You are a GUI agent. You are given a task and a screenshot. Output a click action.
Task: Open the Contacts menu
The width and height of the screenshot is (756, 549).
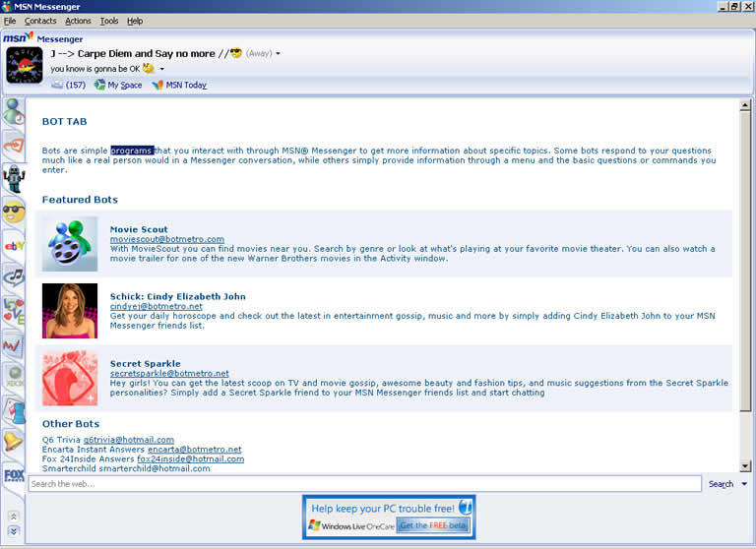coord(40,21)
